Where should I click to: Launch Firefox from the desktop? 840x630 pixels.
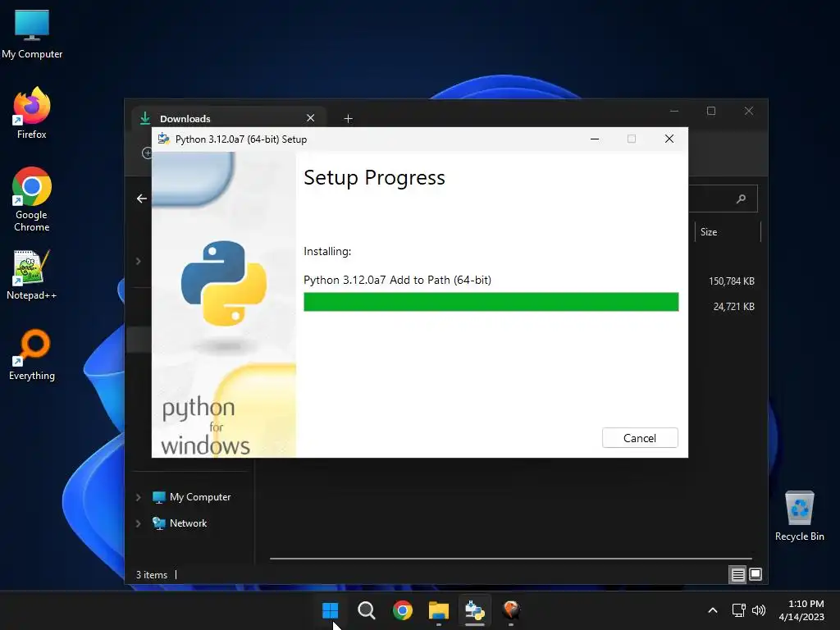32,113
